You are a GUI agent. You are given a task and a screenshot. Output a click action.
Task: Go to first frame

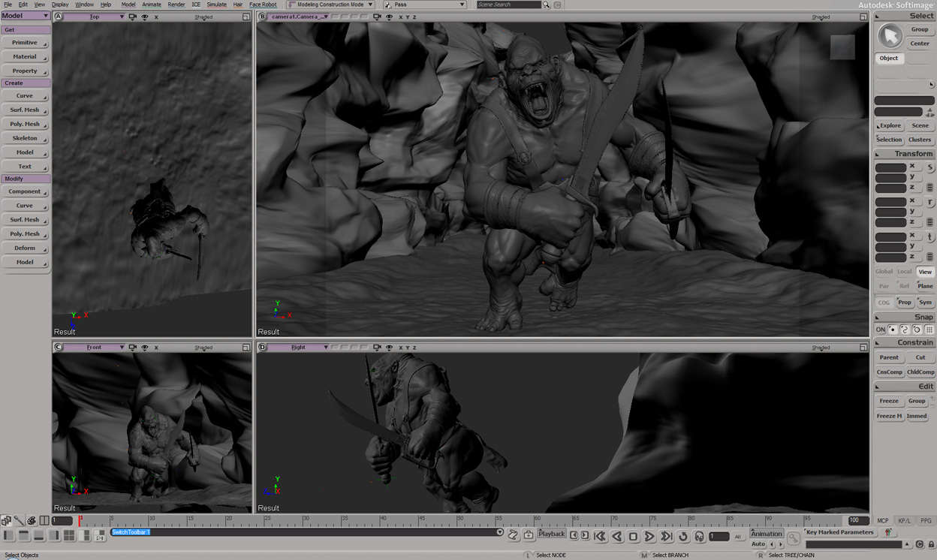[600, 536]
